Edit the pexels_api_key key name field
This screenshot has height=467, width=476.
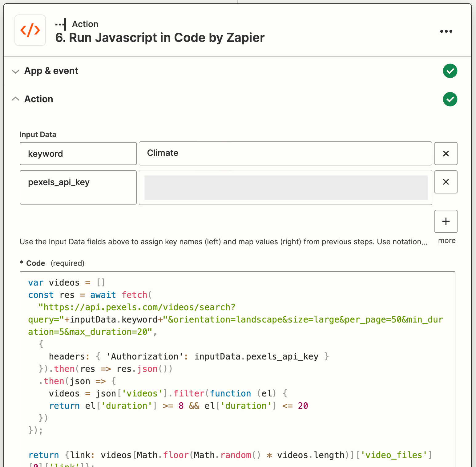[78, 187]
